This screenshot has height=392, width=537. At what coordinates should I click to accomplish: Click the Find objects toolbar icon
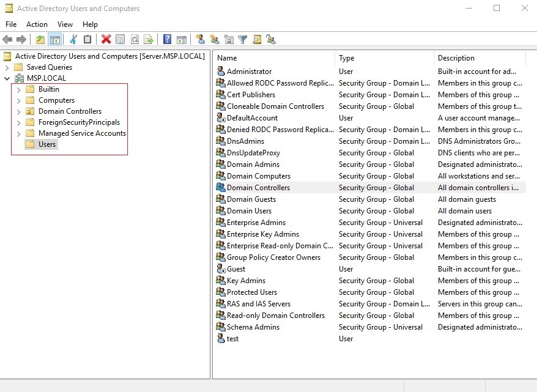tap(256, 39)
